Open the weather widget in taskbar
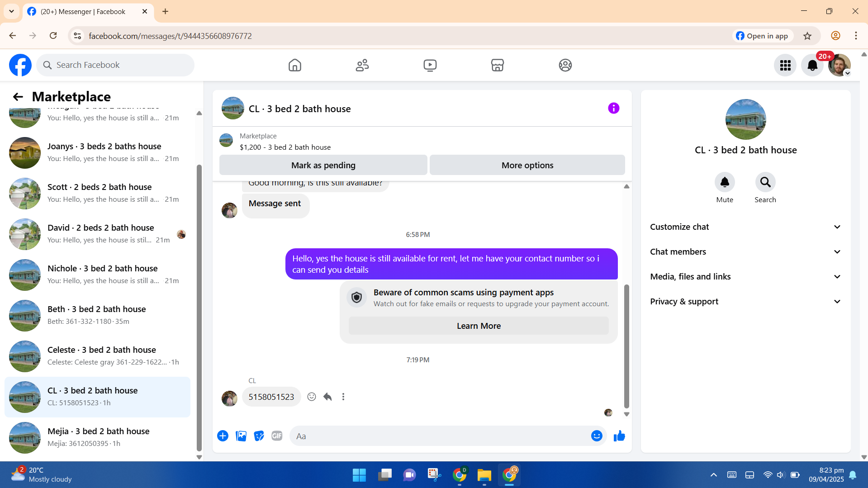This screenshot has height=488, width=868. (x=42, y=475)
